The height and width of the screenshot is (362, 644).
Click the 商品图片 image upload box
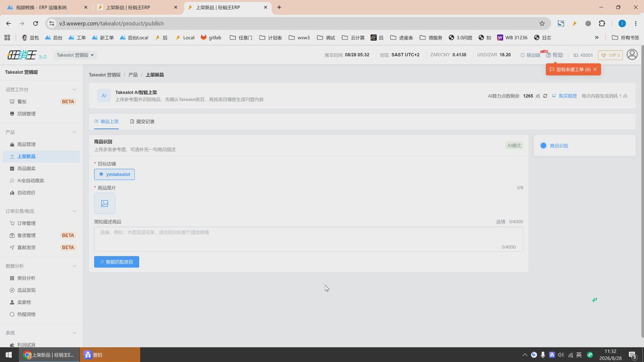coord(105,204)
